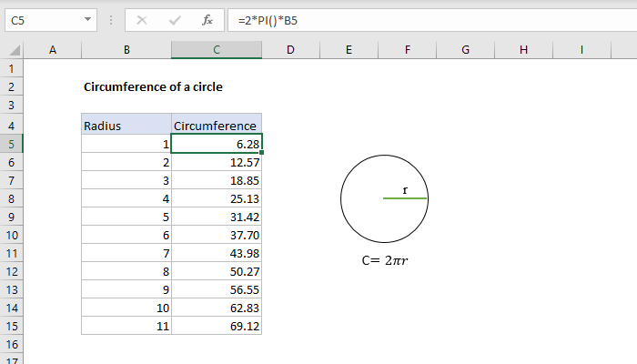Select radius cell with value 1
The image size is (637, 364).
coord(126,144)
